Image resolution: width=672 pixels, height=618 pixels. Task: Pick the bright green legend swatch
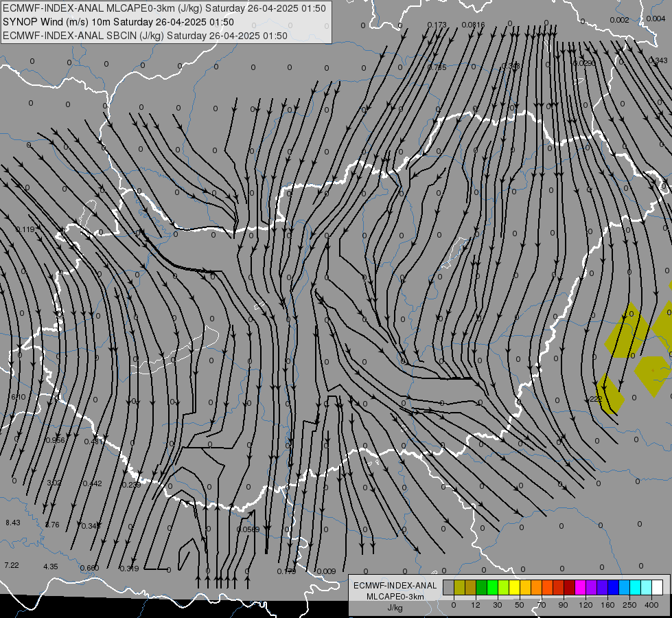coord(492,587)
